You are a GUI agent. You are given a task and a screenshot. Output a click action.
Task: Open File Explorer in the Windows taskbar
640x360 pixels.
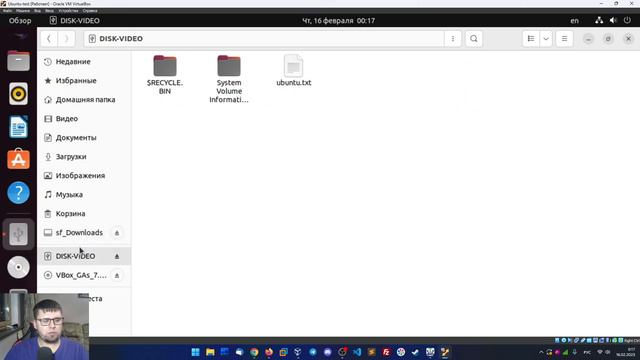pyautogui.click(x=210, y=352)
